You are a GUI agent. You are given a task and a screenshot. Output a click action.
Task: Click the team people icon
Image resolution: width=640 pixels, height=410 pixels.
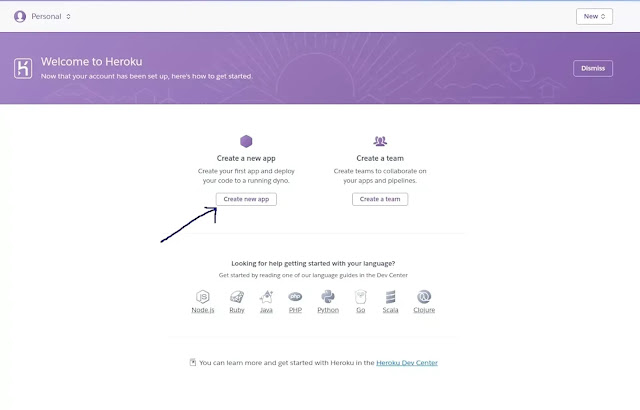(380, 141)
